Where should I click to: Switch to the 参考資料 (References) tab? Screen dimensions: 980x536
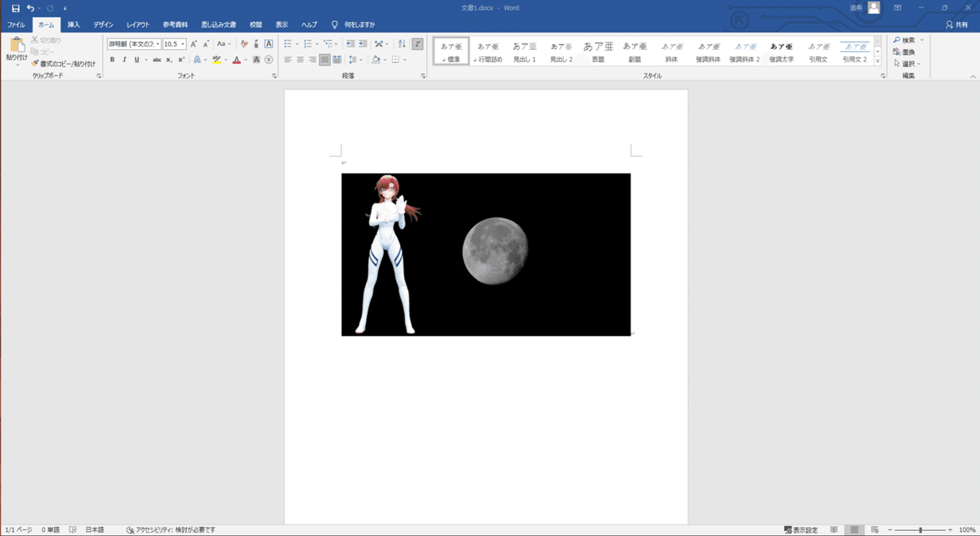tap(175, 25)
